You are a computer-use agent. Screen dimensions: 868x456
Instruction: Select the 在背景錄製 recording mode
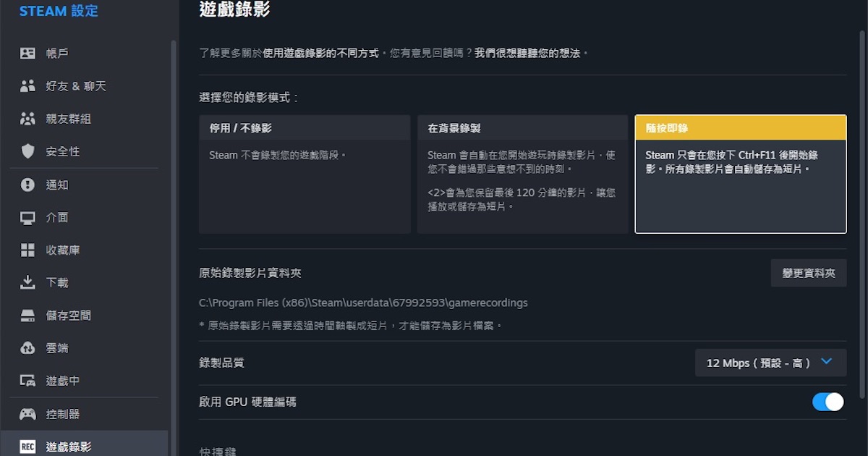522,174
